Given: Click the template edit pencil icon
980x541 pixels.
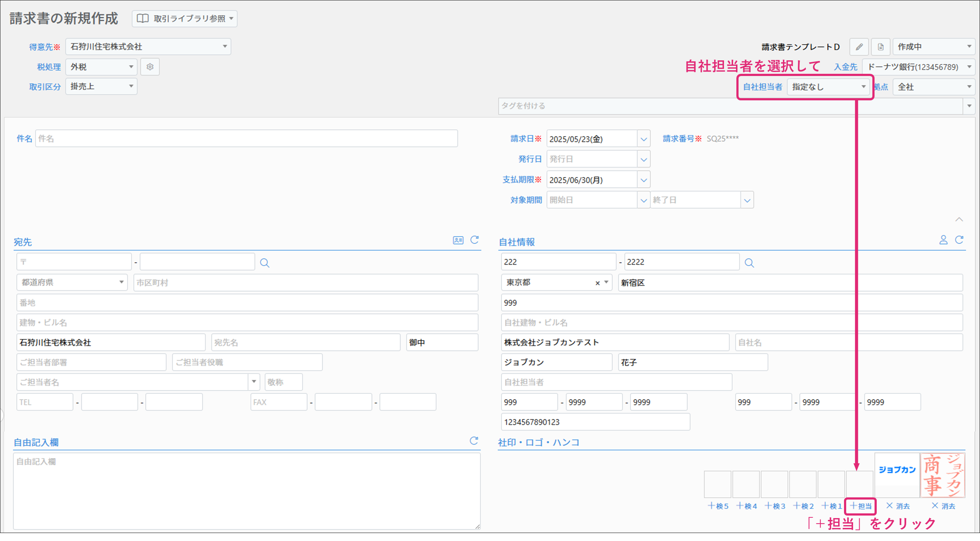Looking at the screenshot, I should [859, 47].
